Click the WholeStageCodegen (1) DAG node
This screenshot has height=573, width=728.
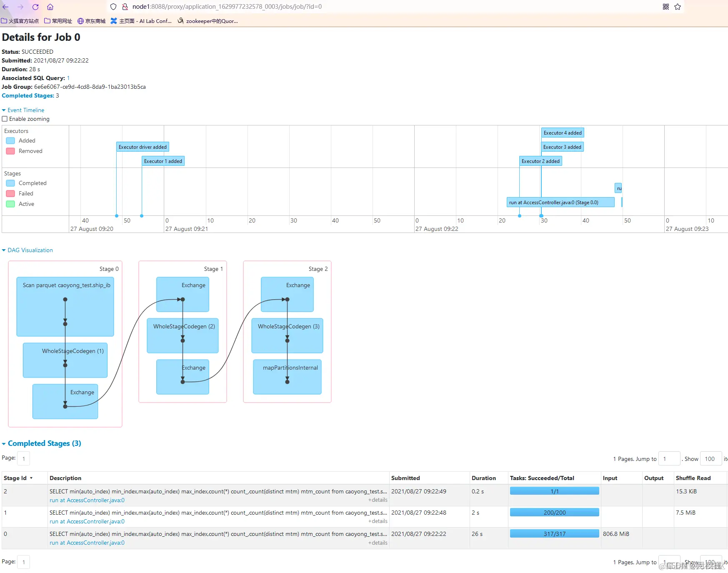[x=65, y=360]
